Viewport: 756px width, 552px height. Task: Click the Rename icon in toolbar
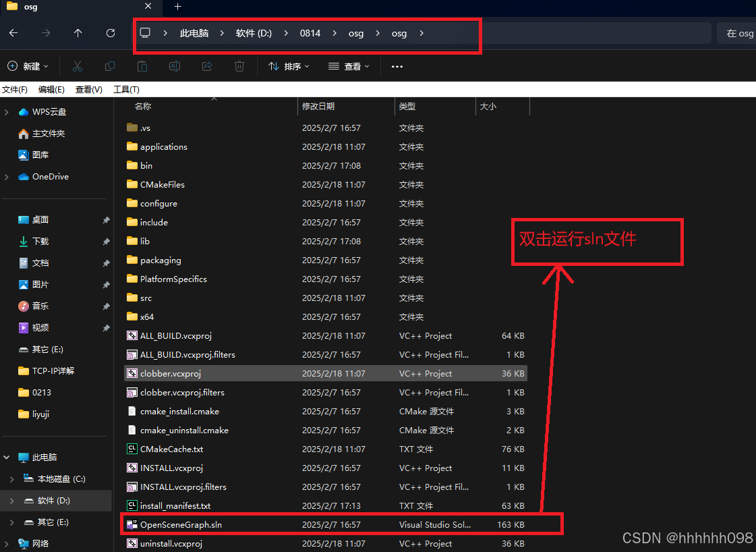[174, 66]
